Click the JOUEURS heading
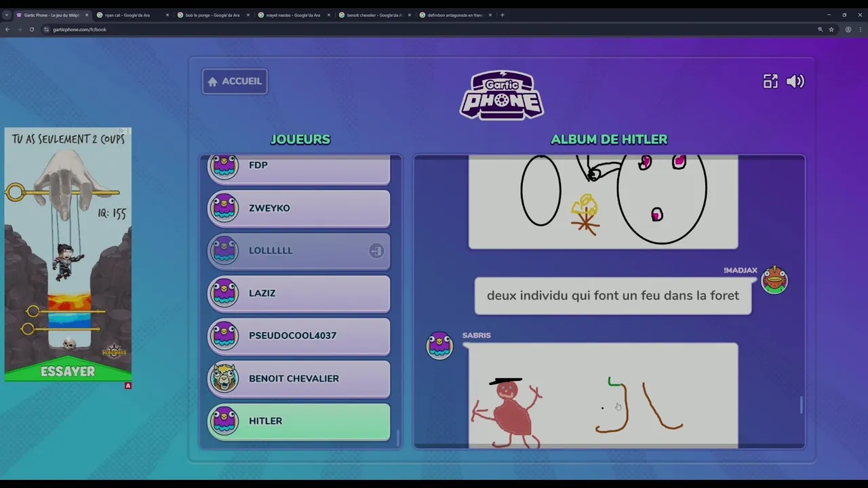Image resolution: width=868 pixels, height=488 pixels. [300, 140]
